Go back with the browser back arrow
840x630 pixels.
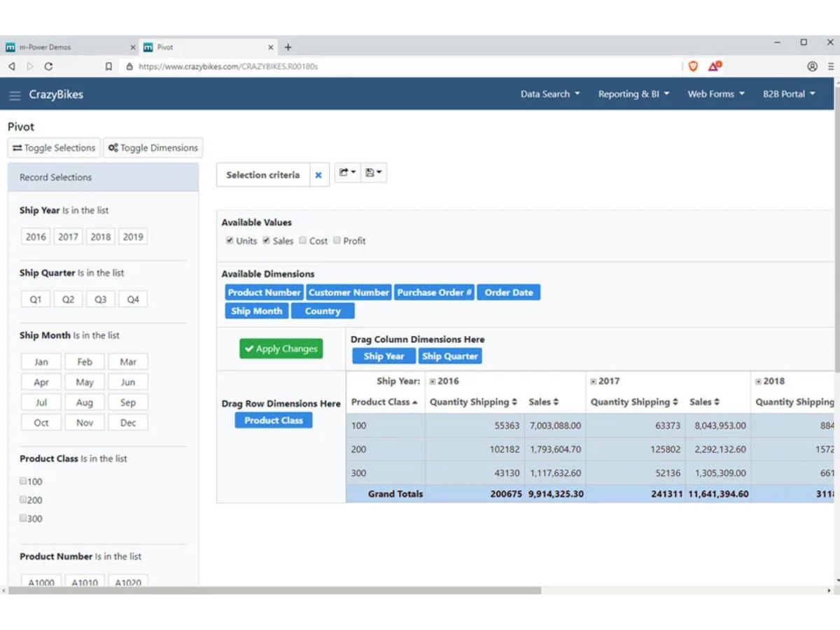[x=11, y=66]
